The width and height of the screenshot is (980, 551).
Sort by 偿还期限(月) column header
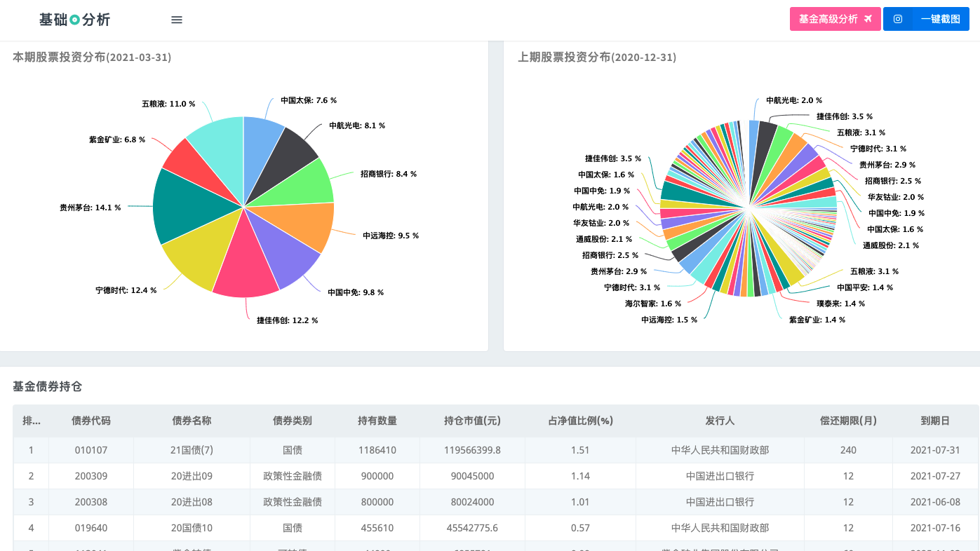click(x=848, y=421)
